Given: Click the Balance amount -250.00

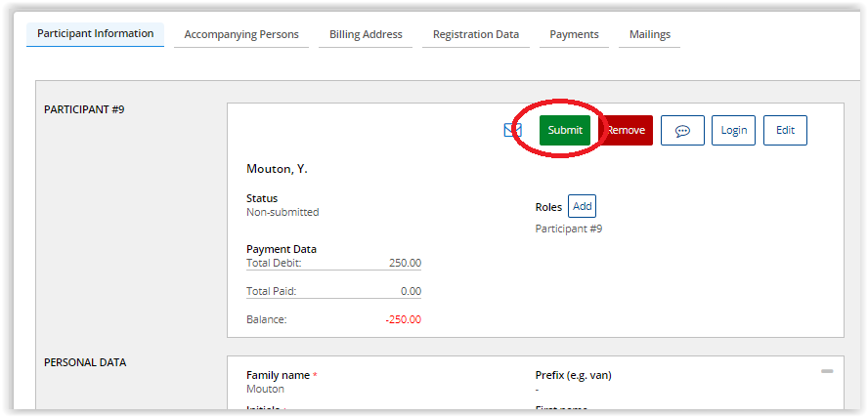Looking at the screenshot, I should click(404, 319).
